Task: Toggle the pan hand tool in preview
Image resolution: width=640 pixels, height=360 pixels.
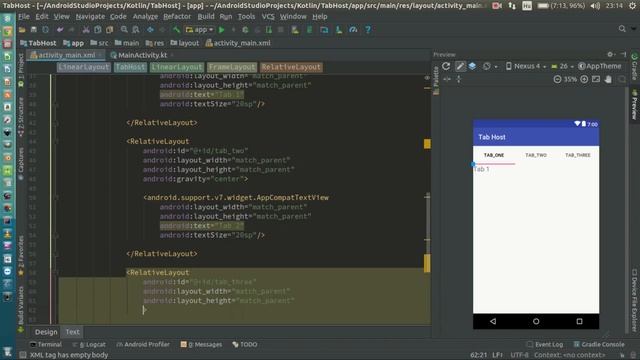Action: click(x=608, y=80)
